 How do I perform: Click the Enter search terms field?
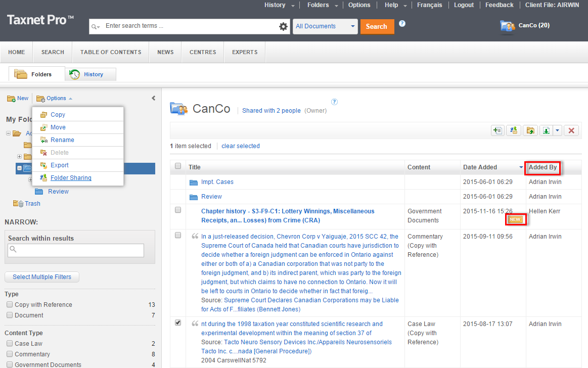pos(190,26)
